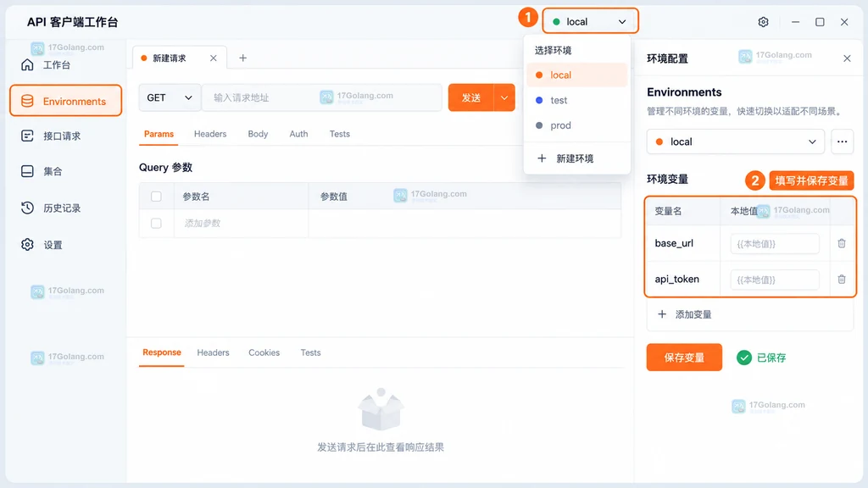Expand the 发送 button arrow options

pos(504,97)
